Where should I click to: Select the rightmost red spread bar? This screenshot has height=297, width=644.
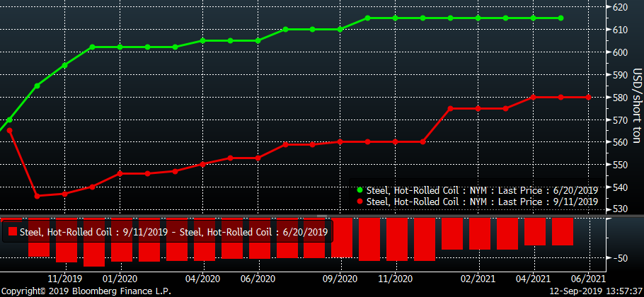tap(562, 232)
